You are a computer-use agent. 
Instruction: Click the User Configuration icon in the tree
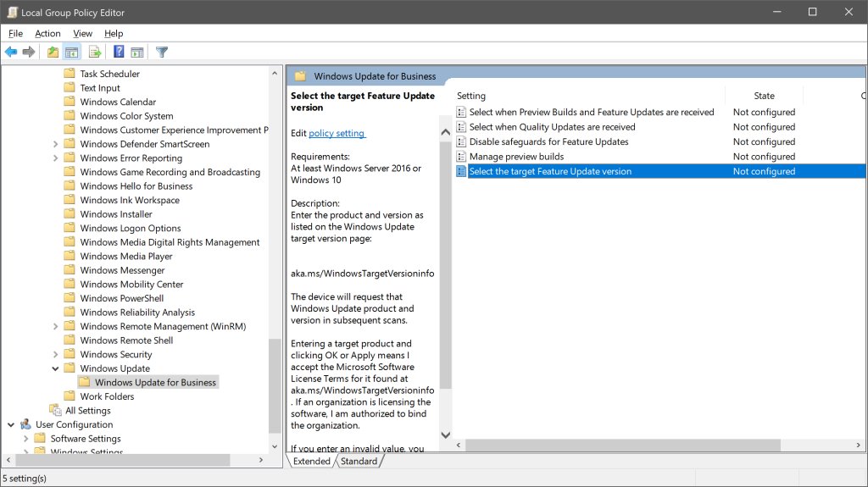(x=25, y=424)
